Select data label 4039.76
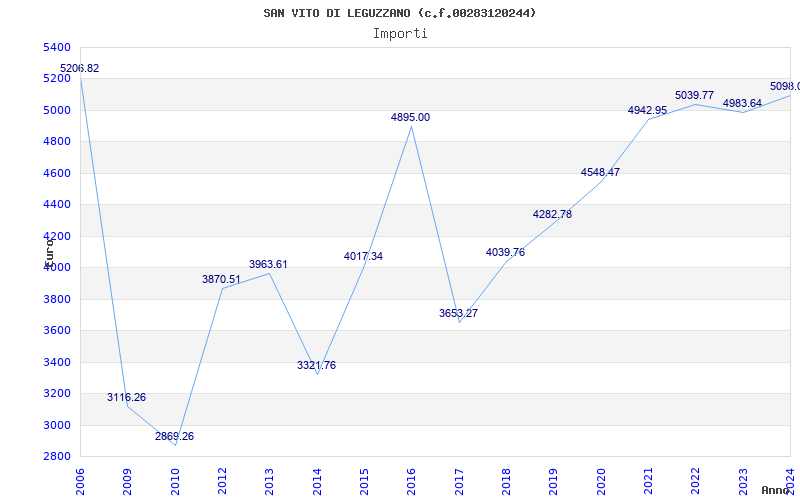 tap(505, 252)
